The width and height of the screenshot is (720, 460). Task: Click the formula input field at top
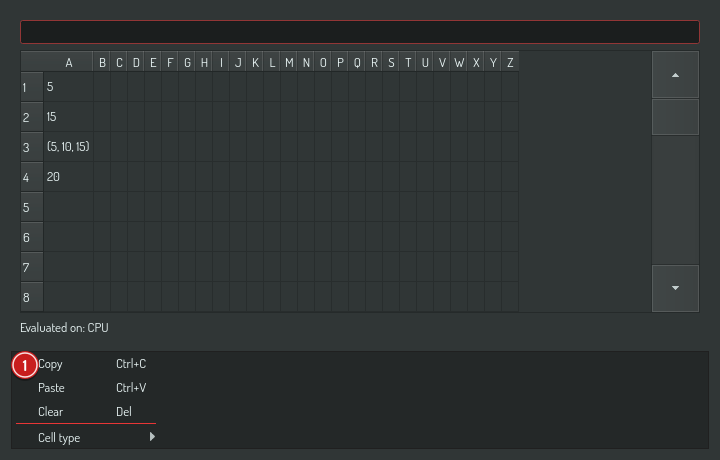click(360, 32)
